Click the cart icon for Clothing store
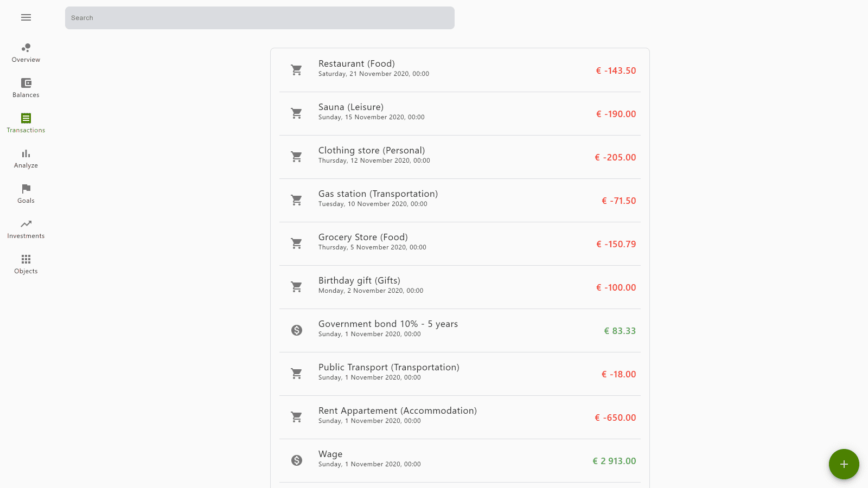Image resolution: width=868 pixels, height=488 pixels. coord(297,157)
